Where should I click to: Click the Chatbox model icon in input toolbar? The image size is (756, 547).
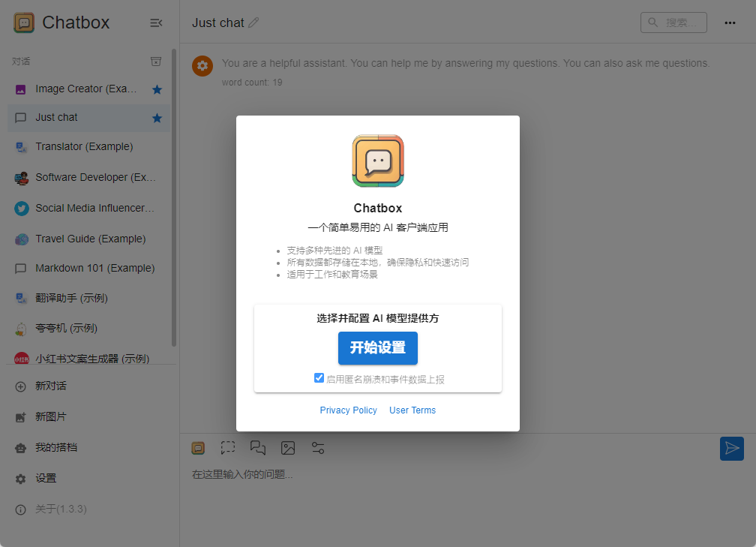[x=198, y=448]
